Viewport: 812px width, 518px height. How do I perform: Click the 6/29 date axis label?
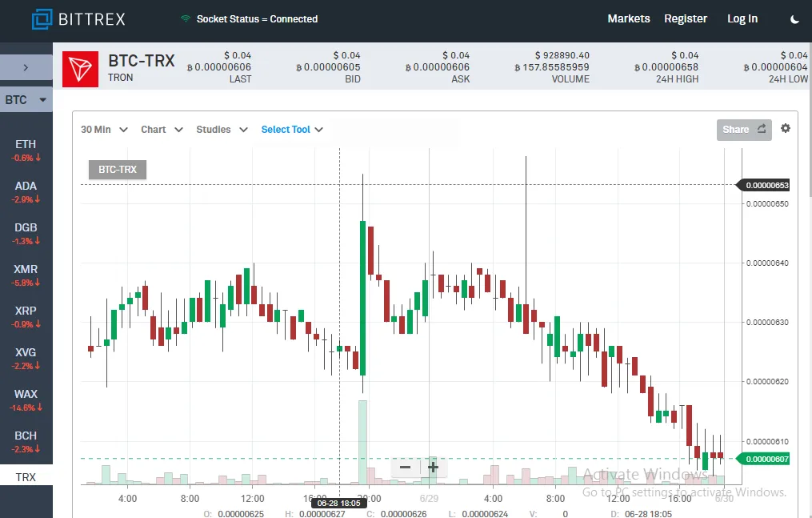429,498
